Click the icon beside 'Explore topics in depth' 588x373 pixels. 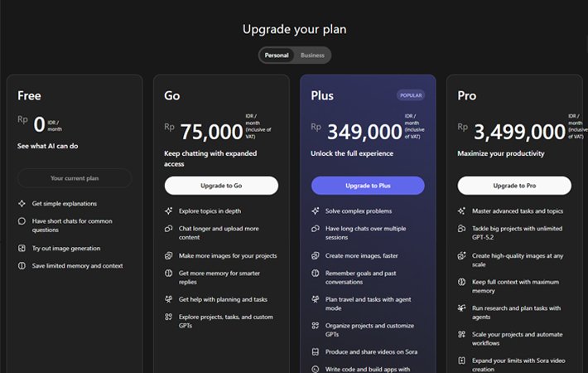tap(169, 211)
